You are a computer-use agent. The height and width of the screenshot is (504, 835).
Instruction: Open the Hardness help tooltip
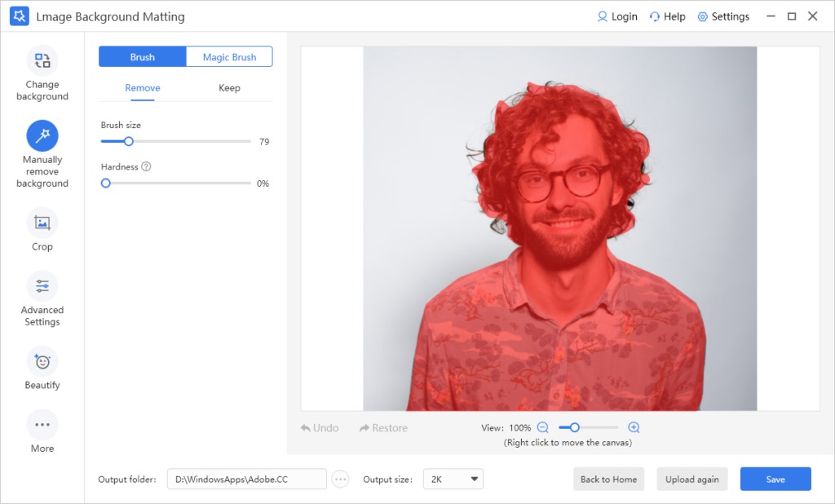point(148,166)
